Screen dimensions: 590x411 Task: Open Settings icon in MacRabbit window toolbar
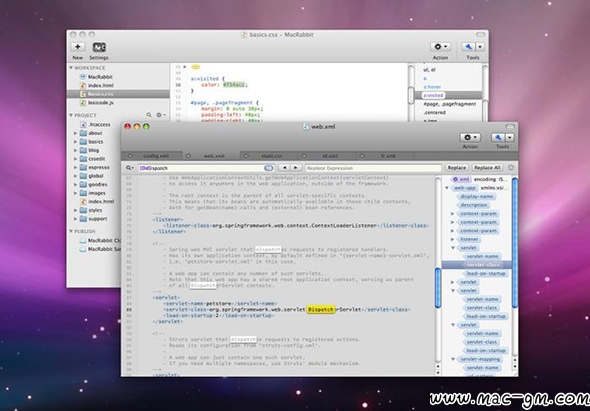(99, 47)
